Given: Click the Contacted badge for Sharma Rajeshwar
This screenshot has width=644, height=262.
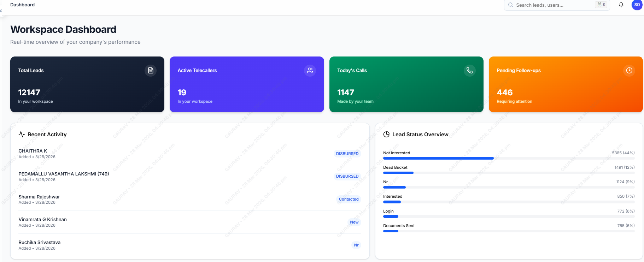Looking at the screenshot, I should click(x=349, y=199).
